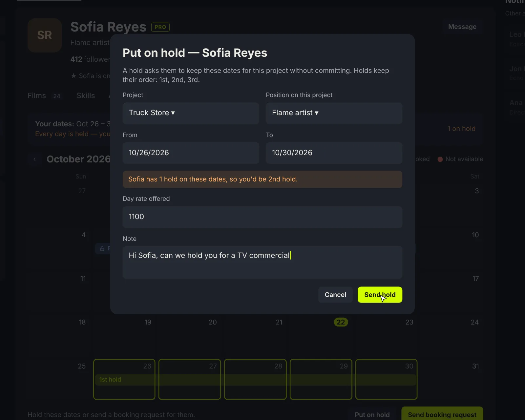
Task: Focus the Note text area
Action: [x=262, y=262]
